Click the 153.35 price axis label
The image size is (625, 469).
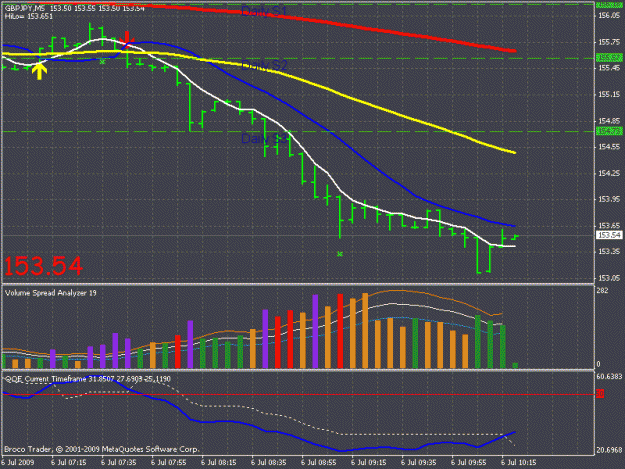(609, 251)
